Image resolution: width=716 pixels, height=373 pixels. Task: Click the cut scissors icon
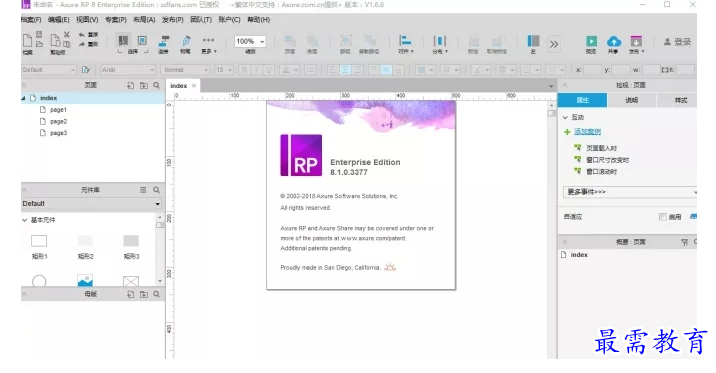coord(67,35)
